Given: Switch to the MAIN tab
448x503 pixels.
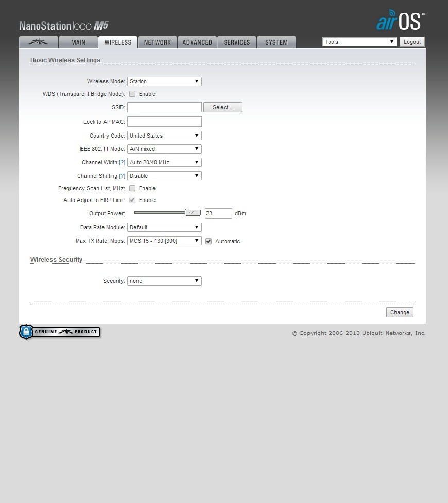Looking at the screenshot, I should coord(78,42).
